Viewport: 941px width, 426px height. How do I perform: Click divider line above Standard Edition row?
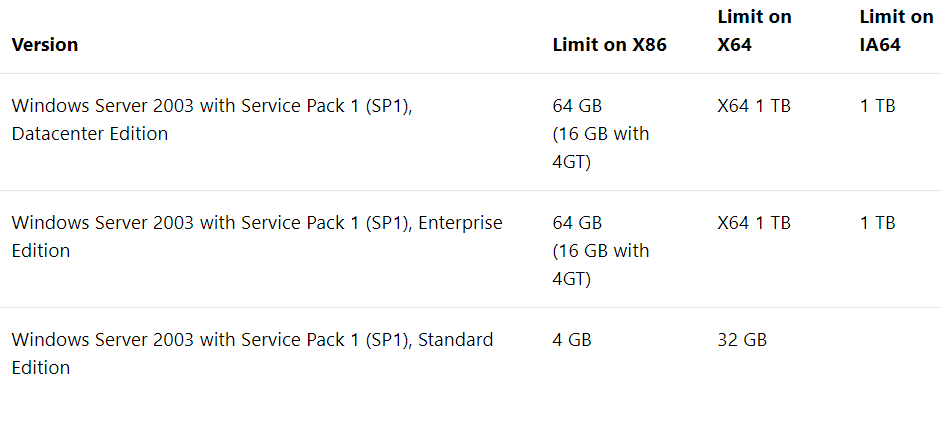point(470,308)
